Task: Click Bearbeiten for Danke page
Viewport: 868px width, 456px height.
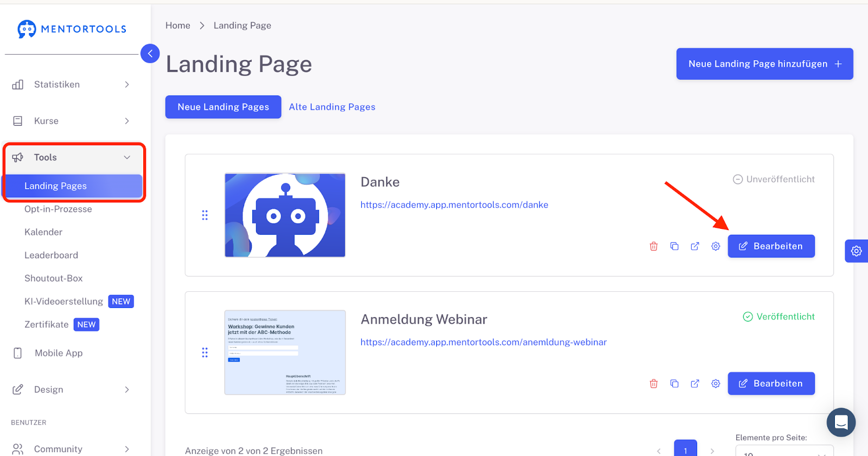Action: point(771,246)
